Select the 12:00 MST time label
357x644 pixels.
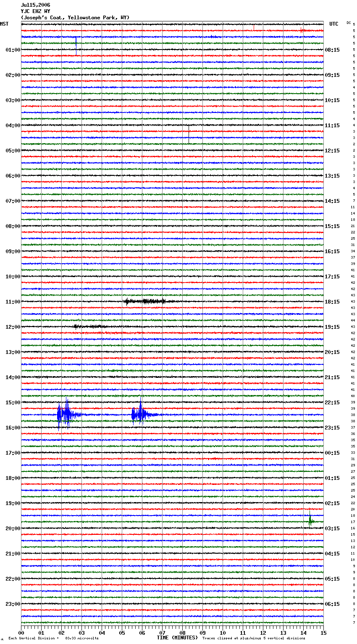pyautogui.click(x=13, y=327)
